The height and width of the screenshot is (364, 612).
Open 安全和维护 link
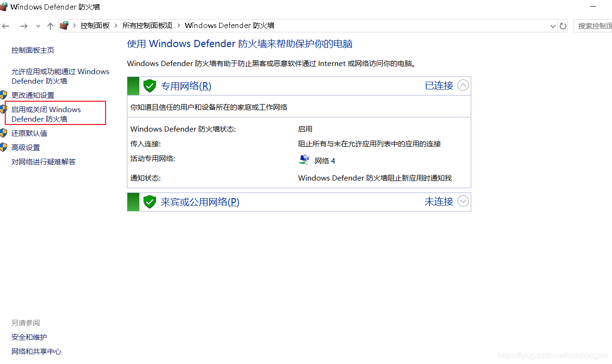(x=29, y=337)
